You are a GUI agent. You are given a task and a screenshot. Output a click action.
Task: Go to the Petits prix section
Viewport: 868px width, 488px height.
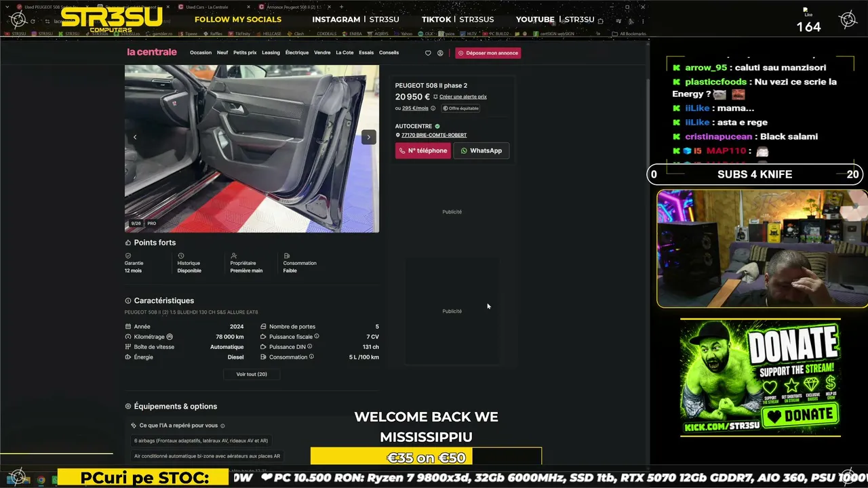[x=245, y=53]
